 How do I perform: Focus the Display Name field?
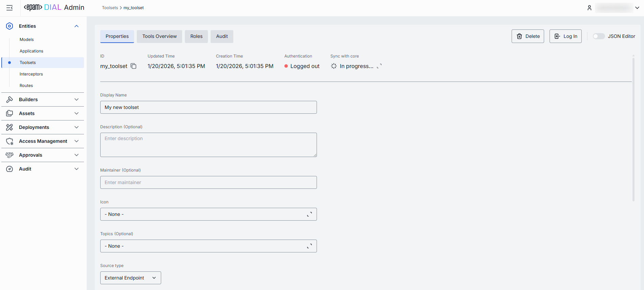pyautogui.click(x=208, y=107)
